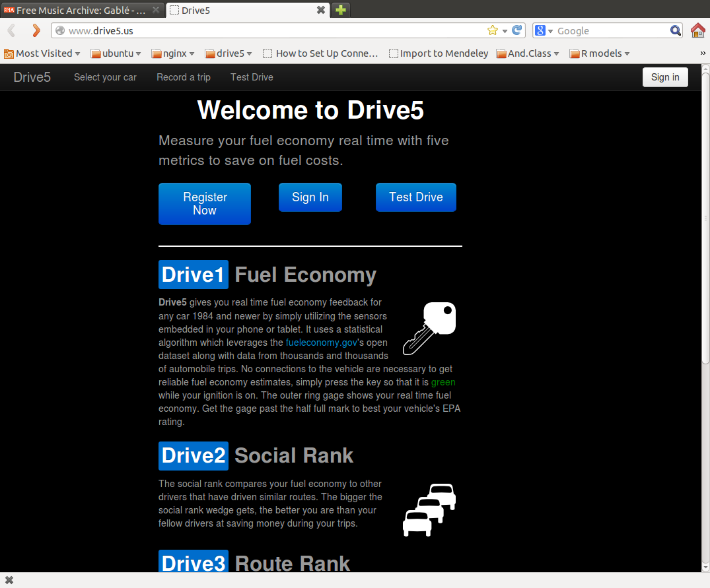Close the bottom add-on bar
The height and width of the screenshot is (588, 710).
tap(9, 580)
